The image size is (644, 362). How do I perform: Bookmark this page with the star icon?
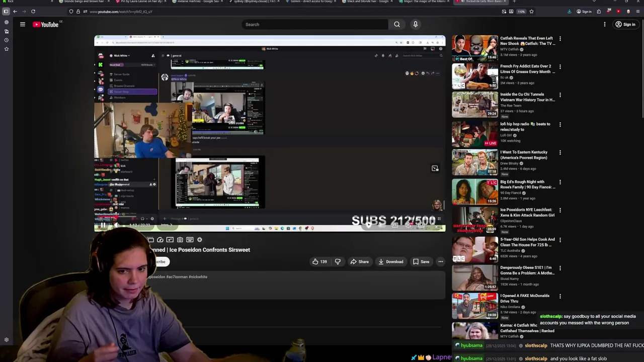pos(531,11)
